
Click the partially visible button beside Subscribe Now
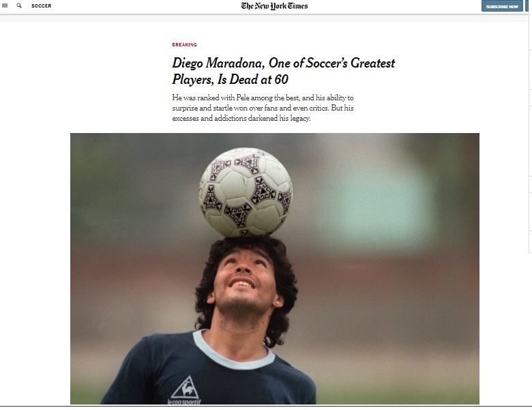[529, 6]
